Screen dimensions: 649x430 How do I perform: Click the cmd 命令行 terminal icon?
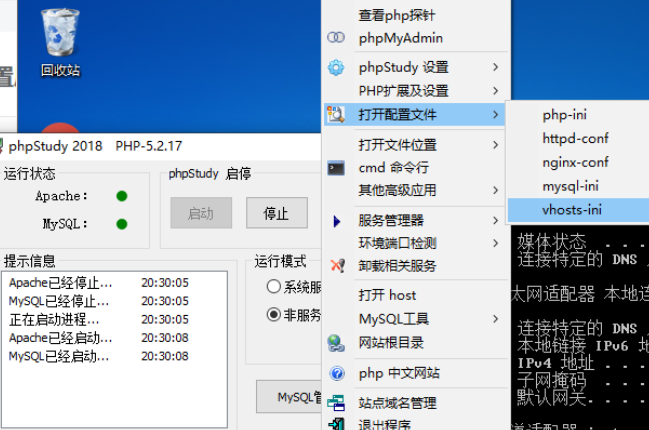click(x=336, y=168)
